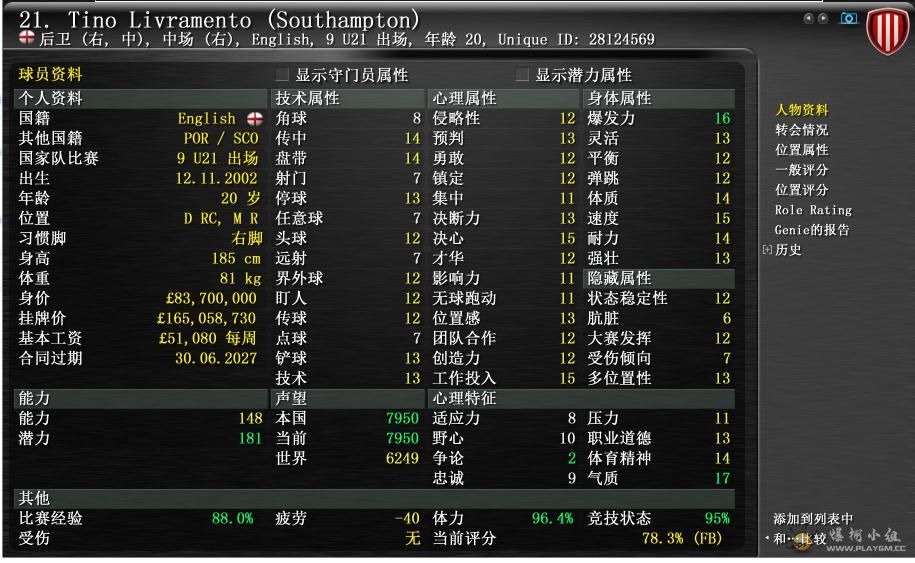Click the 隐藏属性 section header
915x563 pixels.
click(659, 278)
